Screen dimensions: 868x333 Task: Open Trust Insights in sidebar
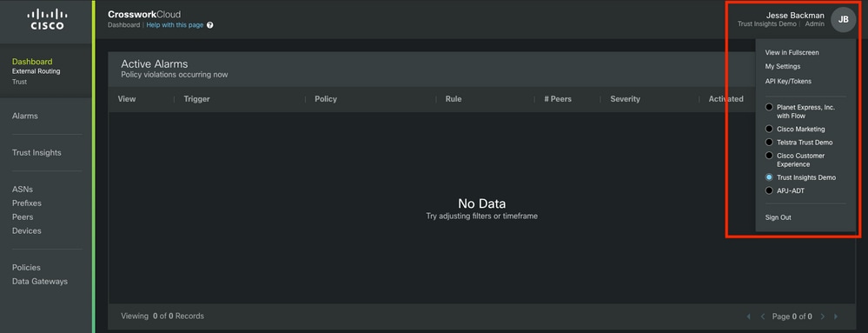point(36,152)
